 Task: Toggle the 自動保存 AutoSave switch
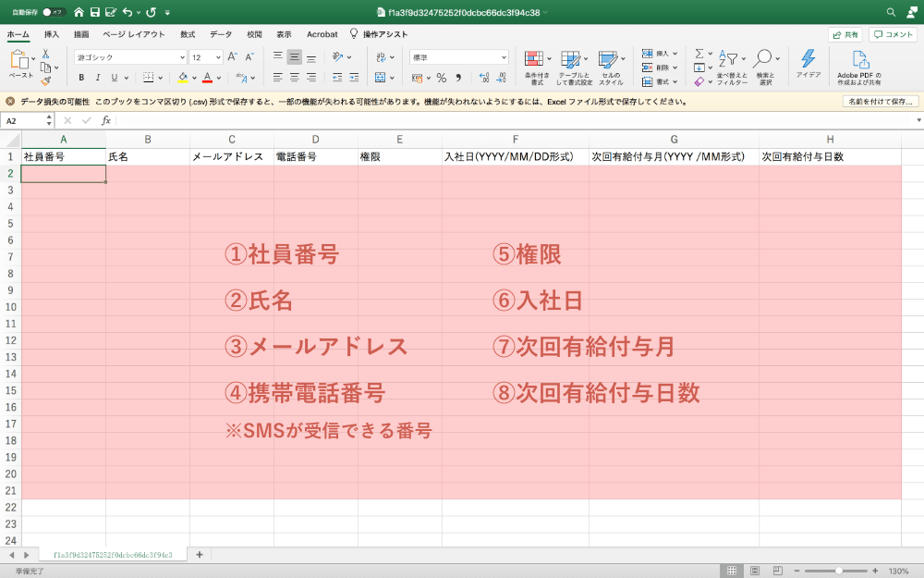[54, 12]
